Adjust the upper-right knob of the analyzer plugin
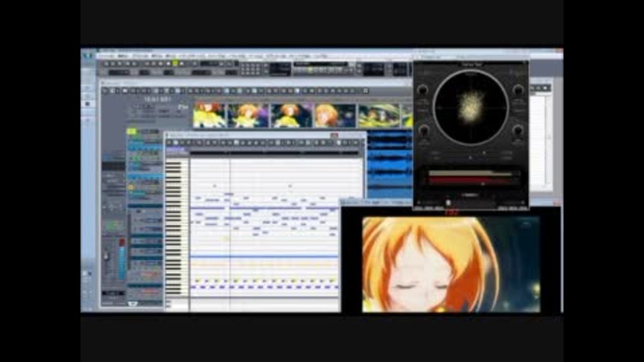 [x=519, y=90]
